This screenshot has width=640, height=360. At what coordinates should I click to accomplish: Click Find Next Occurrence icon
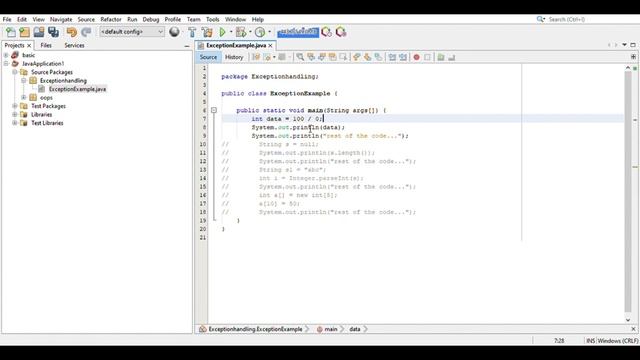coord(322,57)
